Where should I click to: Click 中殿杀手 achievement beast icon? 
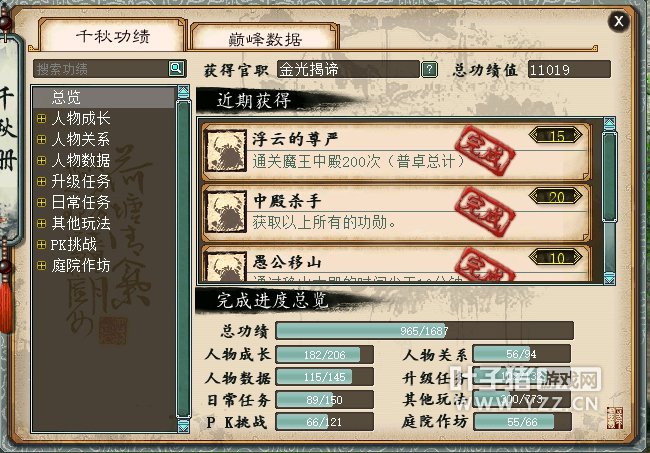click(226, 213)
